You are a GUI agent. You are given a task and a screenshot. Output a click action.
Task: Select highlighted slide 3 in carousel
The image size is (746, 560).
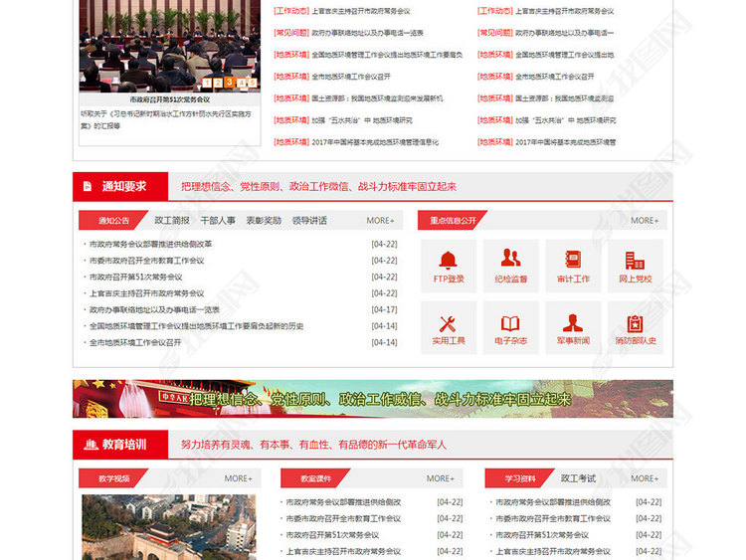click(230, 82)
